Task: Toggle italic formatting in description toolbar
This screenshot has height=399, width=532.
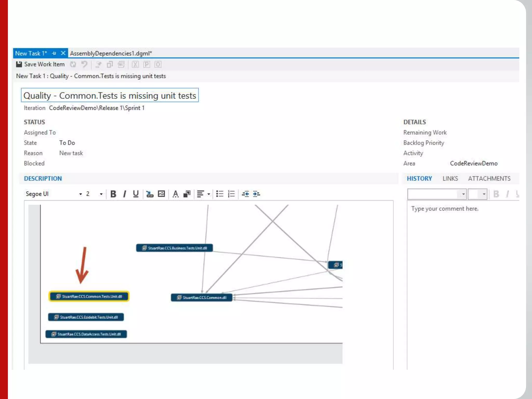Action: pos(125,194)
